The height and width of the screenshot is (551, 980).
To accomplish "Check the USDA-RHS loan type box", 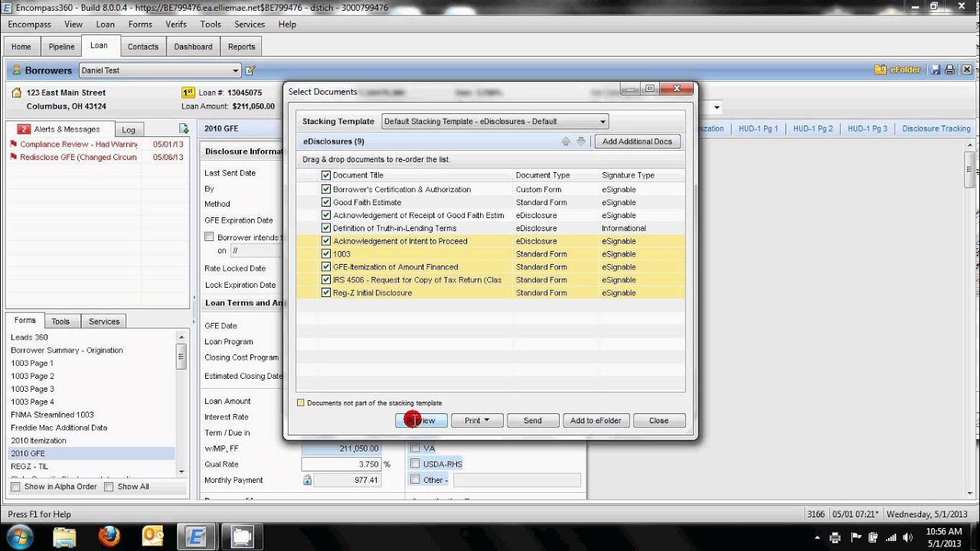I will pos(415,464).
